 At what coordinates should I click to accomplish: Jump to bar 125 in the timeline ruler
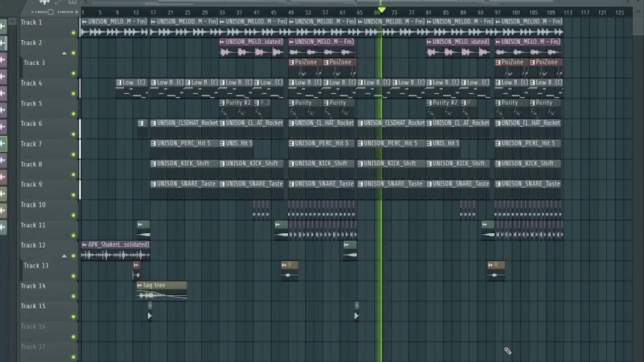(619, 13)
